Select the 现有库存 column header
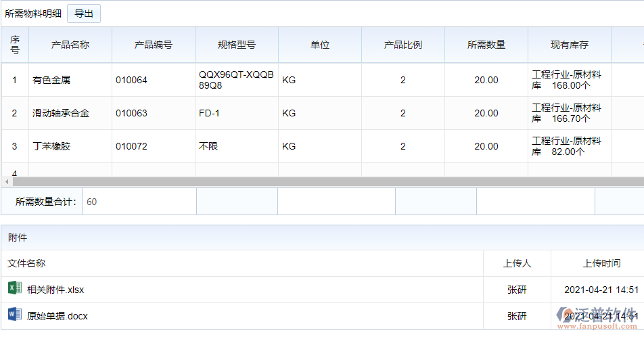644x337 pixels. tap(570, 45)
